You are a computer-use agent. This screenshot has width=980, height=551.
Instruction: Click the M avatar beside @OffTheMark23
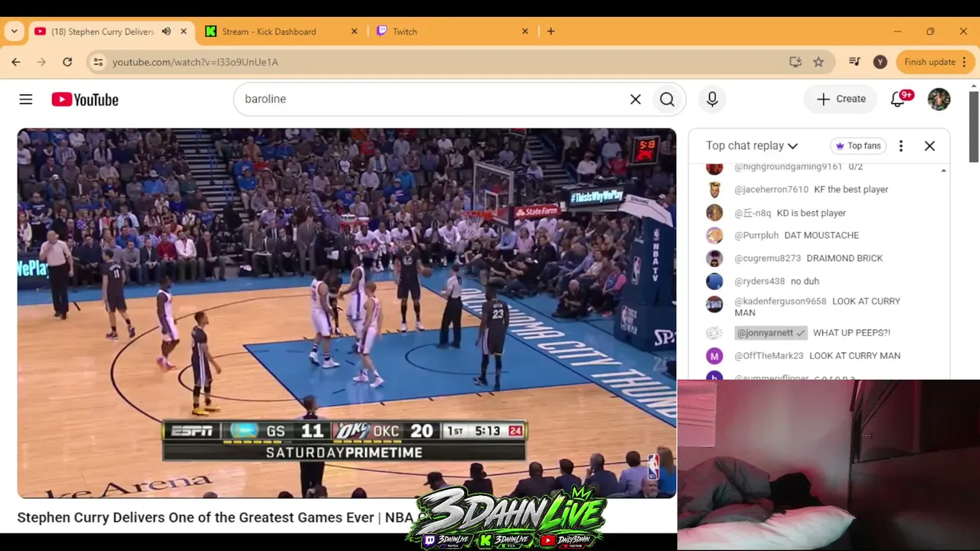coord(714,356)
